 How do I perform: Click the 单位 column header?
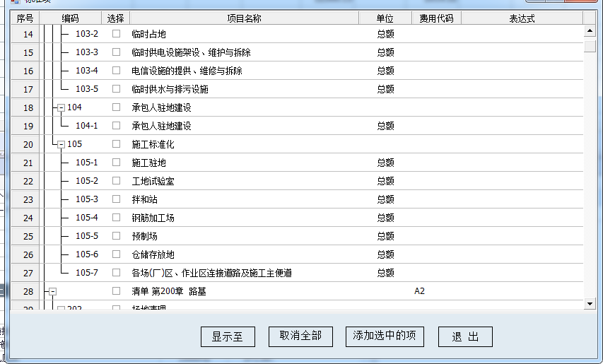click(x=385, y=18)
